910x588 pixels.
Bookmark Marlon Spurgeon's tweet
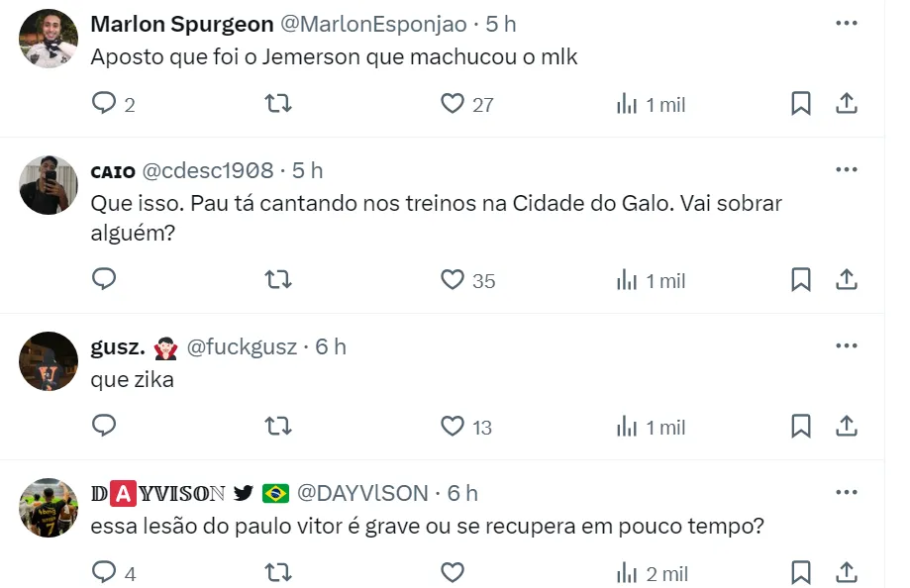[x=801, y=104]
